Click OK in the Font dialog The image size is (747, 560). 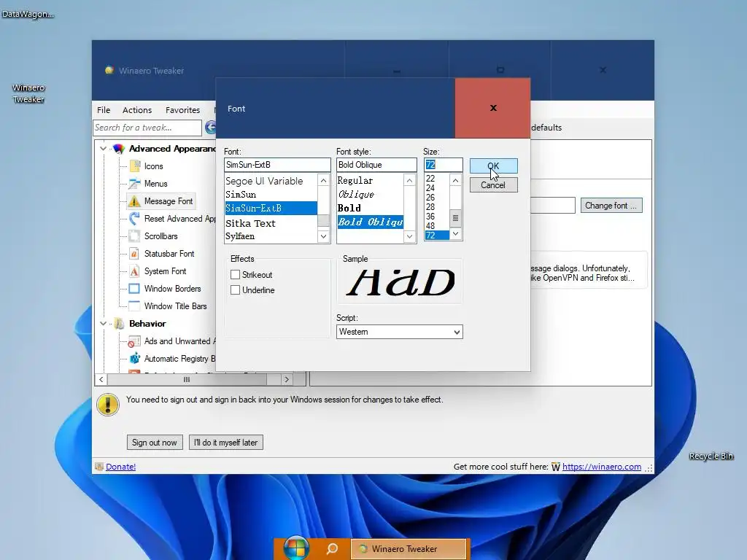tap(493, 166)
